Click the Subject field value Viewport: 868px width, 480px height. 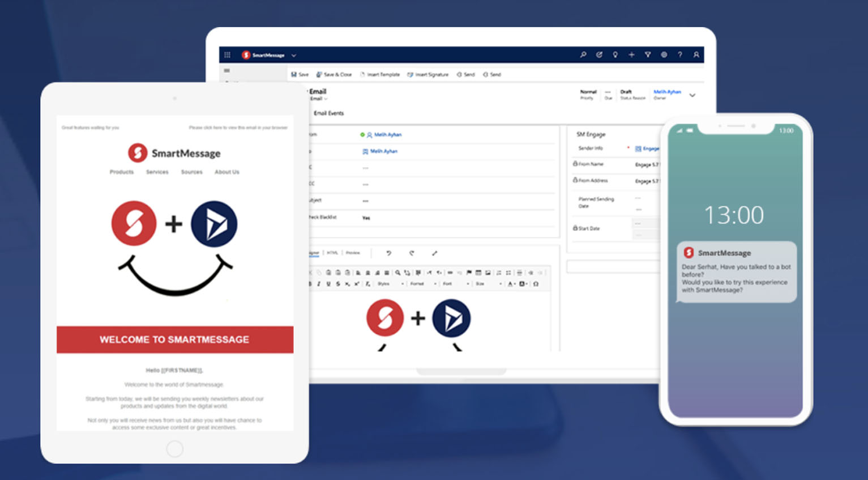click(365, 201)
